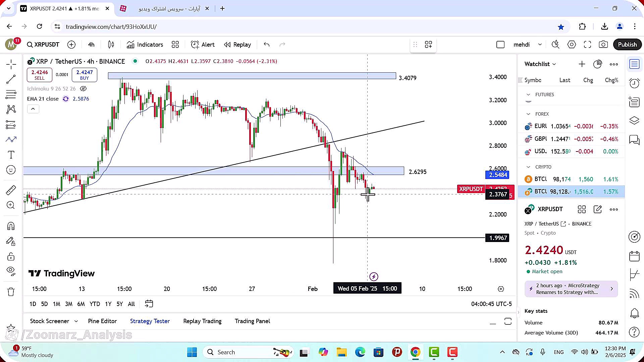Select the crosshair cursor tool
This screenshot has height=362, width=644.
(x=11, y=64)
